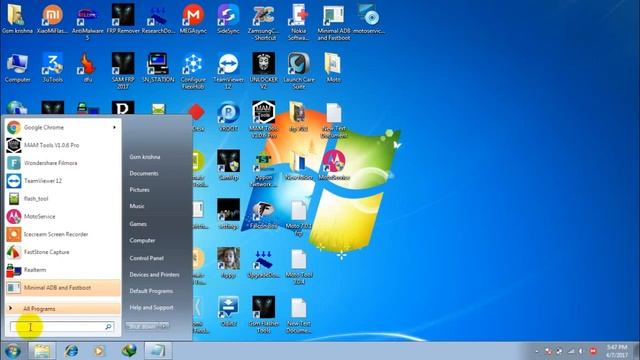Select the child photo shortcut on the desktop
The image size is (640, 360).
(228, 263)
